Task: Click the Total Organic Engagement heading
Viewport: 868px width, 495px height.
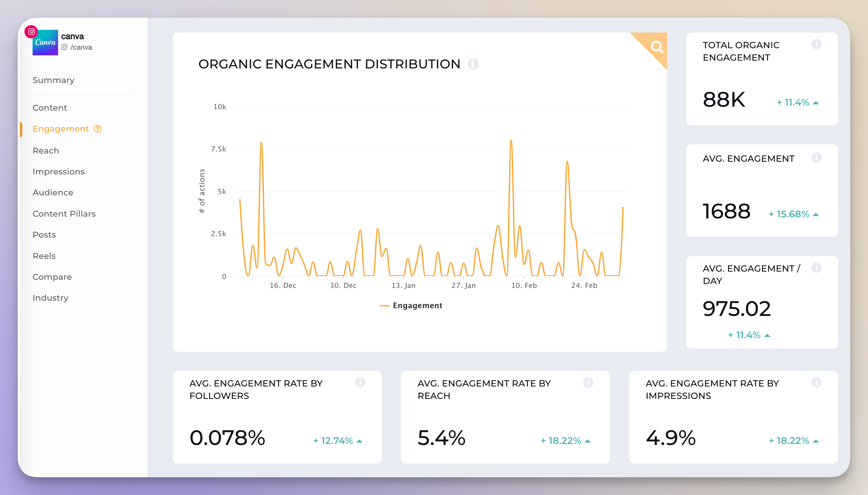Action: pyautogui.click(x=741, y=51)
